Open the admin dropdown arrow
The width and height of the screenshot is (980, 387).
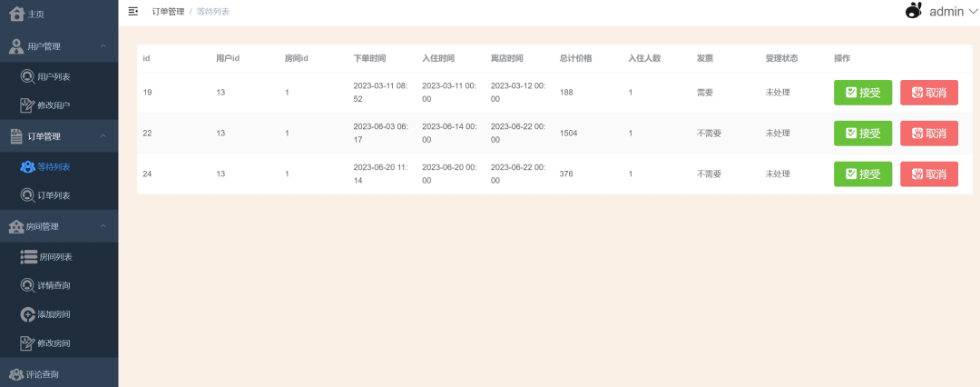[x=972, y=11]
